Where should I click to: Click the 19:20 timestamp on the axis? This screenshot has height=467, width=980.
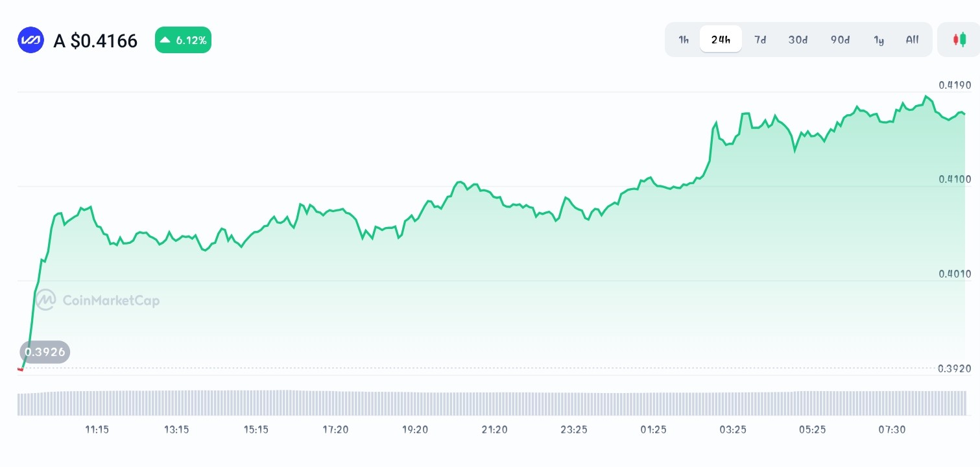click(415, 429)
